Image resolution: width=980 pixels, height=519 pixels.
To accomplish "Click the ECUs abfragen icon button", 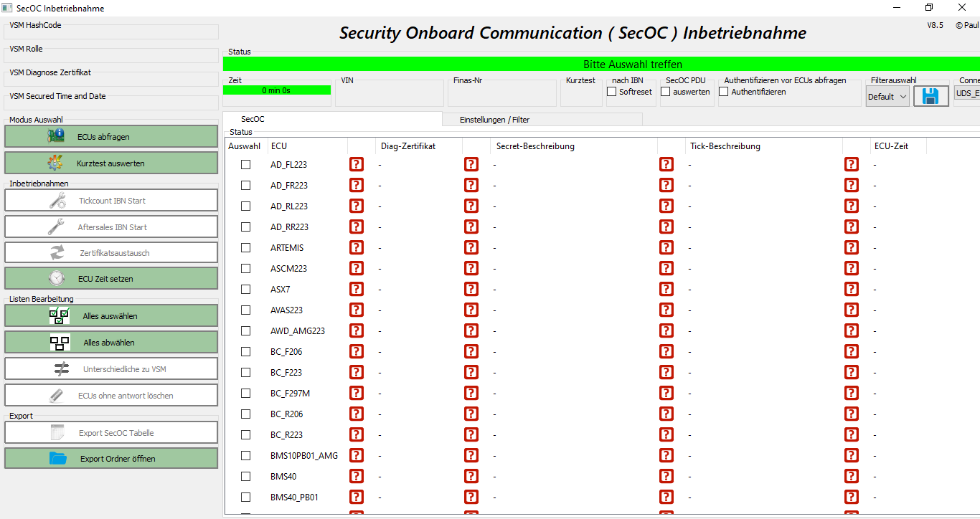I will click(56, 136).
